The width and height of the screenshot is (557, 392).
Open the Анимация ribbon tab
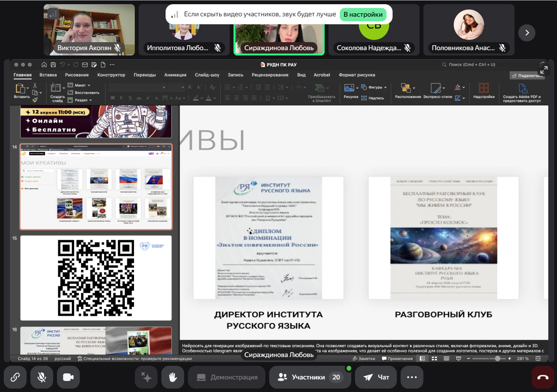(x=175, y=75)
